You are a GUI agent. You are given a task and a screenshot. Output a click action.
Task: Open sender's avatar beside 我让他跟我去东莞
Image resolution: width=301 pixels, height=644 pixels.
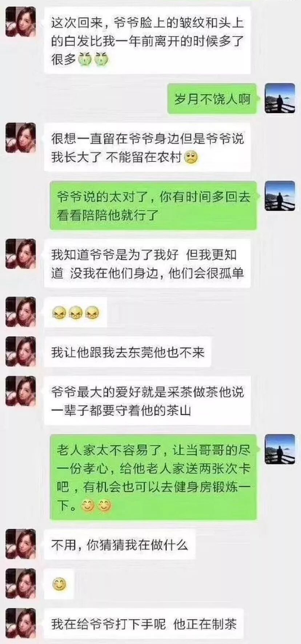coord(21,352)
